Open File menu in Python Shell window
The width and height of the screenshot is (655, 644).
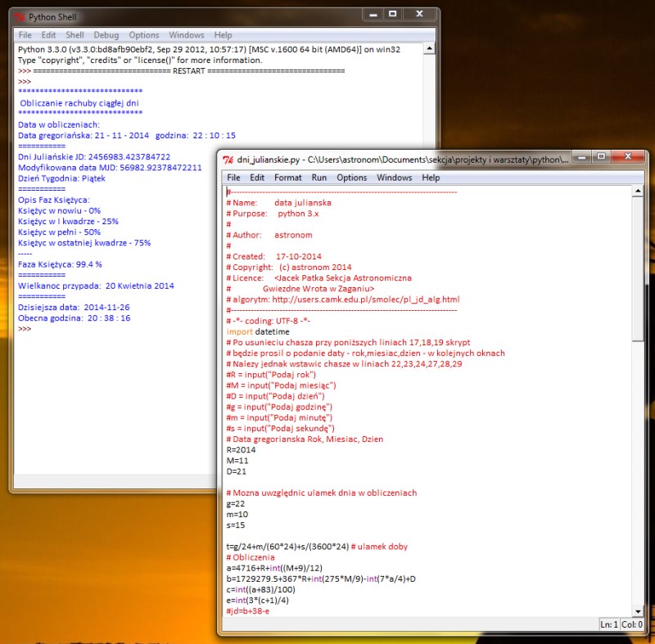tap(25, 35)
